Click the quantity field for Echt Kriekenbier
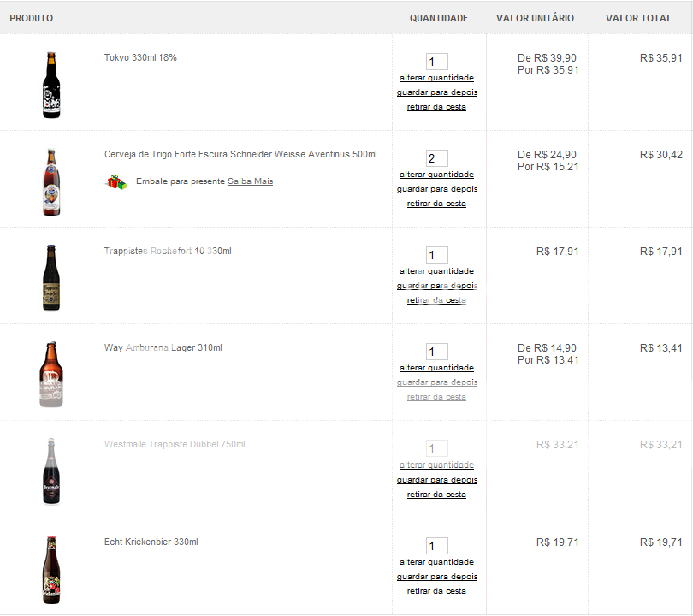 [436, 546]
